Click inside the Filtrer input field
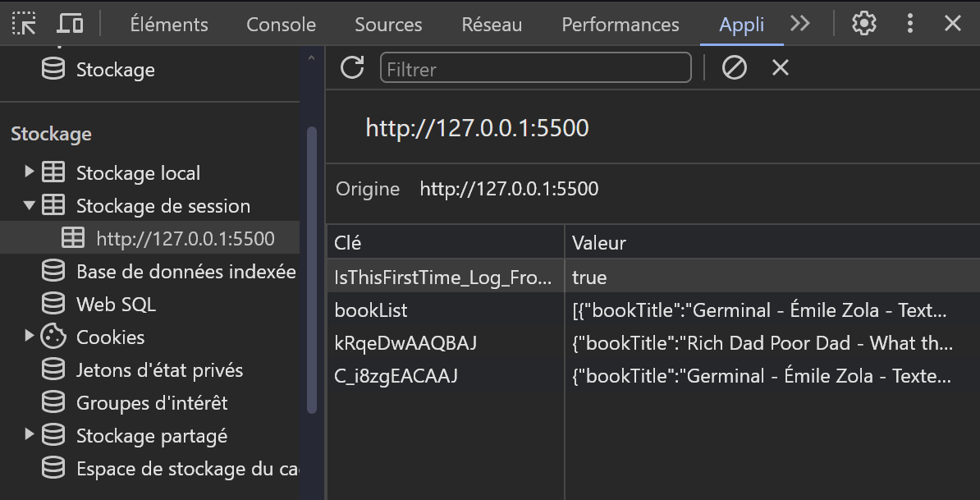980x500 pixels. [534, 69]
